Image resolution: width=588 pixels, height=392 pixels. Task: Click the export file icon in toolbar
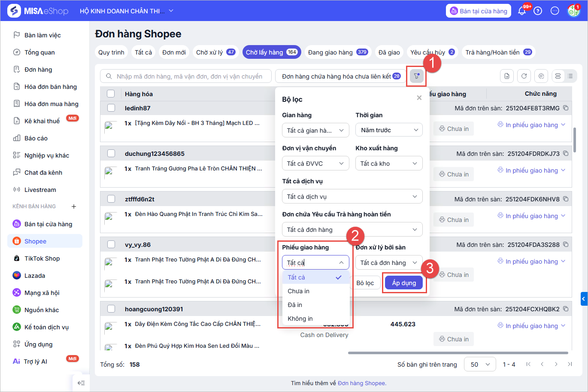(507, 76)
